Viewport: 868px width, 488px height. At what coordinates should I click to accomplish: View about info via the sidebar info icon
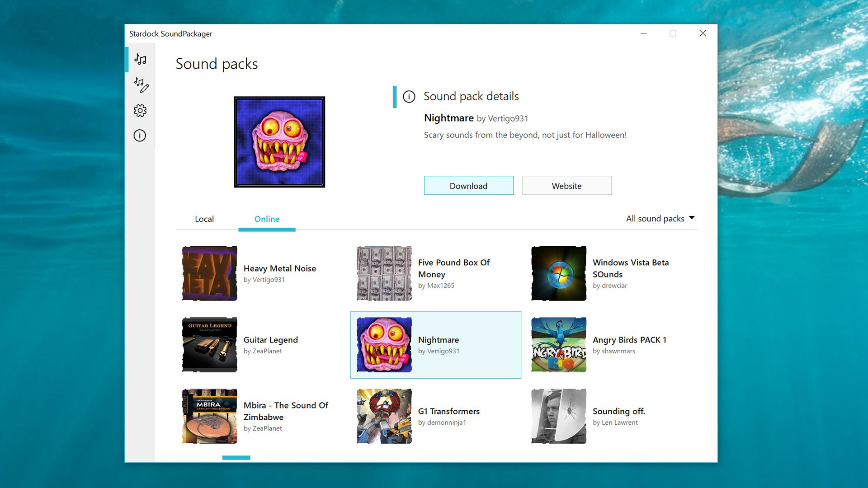click(140, 136)
